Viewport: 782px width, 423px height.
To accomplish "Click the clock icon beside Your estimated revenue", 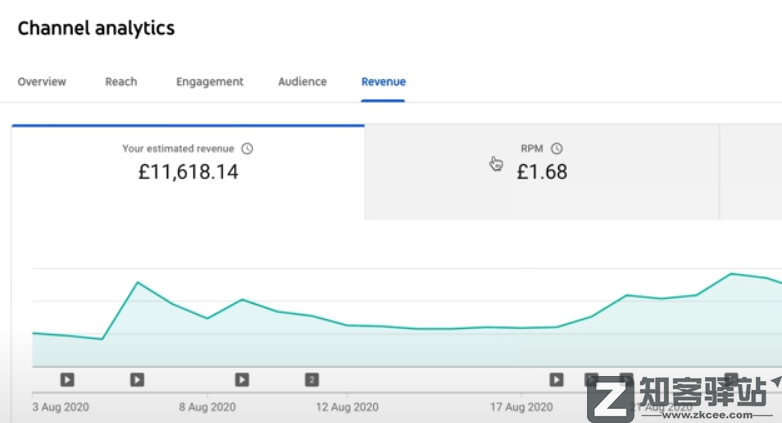I will pyautogui.click(x=247, y=149).
